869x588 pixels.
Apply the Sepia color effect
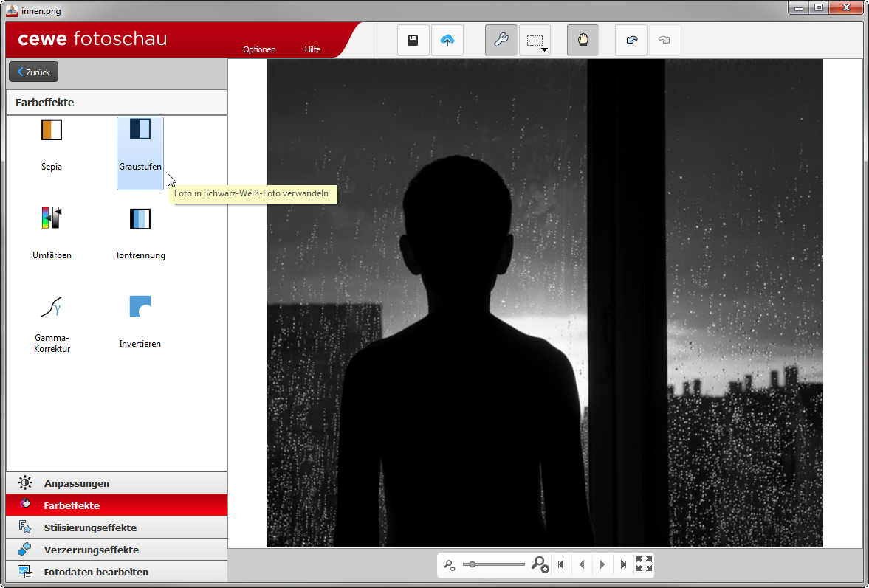(x=51, y=145)
